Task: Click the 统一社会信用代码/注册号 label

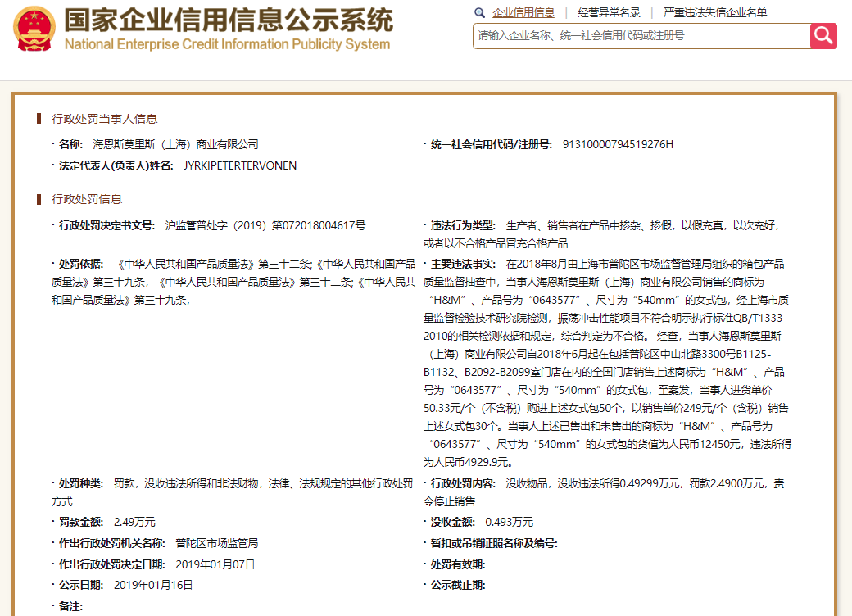Action: tap(492, 144)
